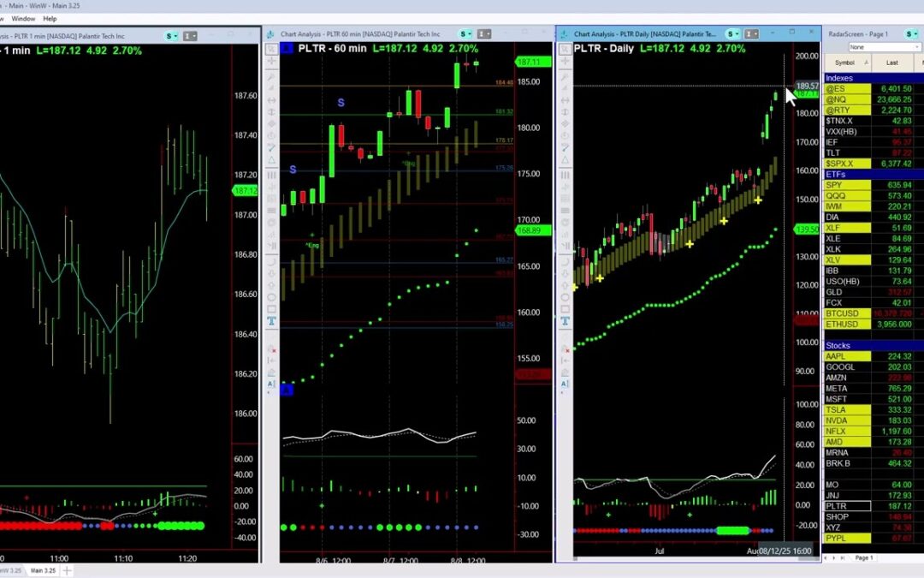Click the interval link icon in 60 min chart title
This screenshot has width=924, height=578.
483,34
